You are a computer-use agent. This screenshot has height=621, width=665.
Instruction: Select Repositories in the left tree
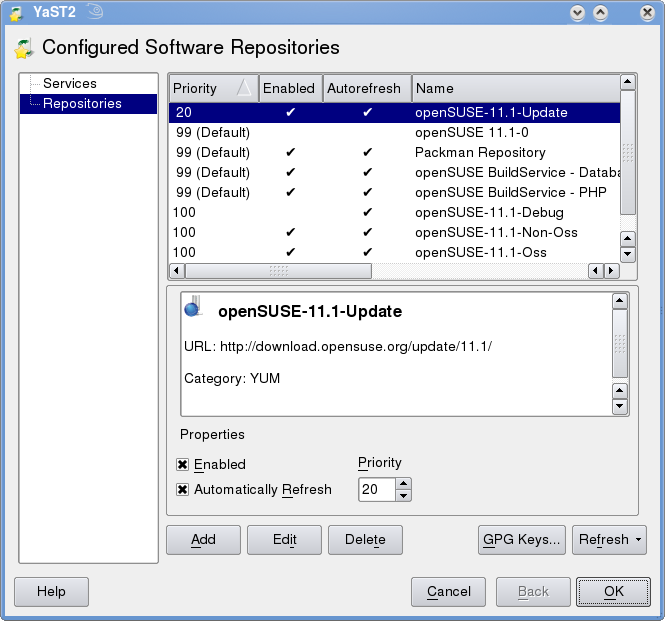(x=88, y=104)
